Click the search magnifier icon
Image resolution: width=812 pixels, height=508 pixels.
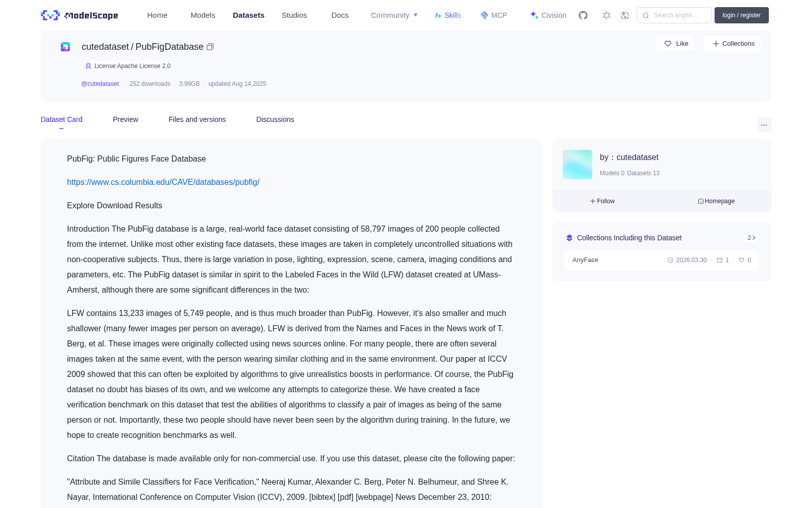click(x=646, y=15)
